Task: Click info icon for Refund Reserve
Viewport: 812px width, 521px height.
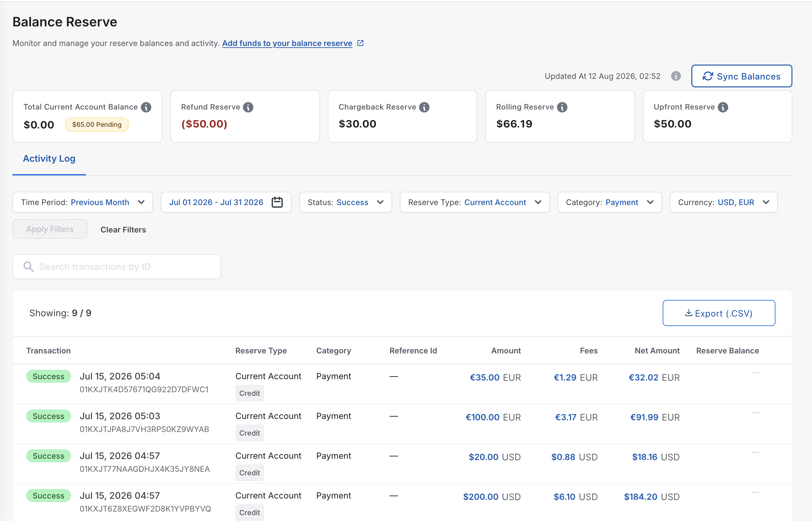Action: [x=248, y=107]
